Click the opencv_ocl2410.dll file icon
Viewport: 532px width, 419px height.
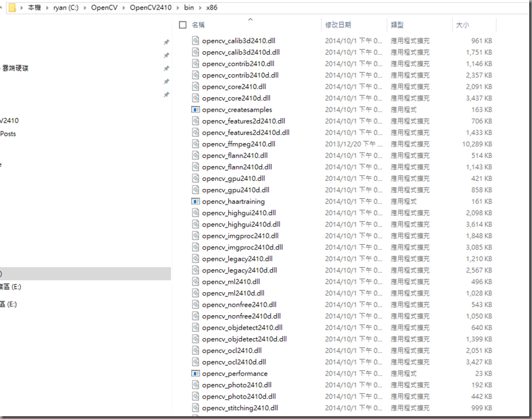(195, 351)
